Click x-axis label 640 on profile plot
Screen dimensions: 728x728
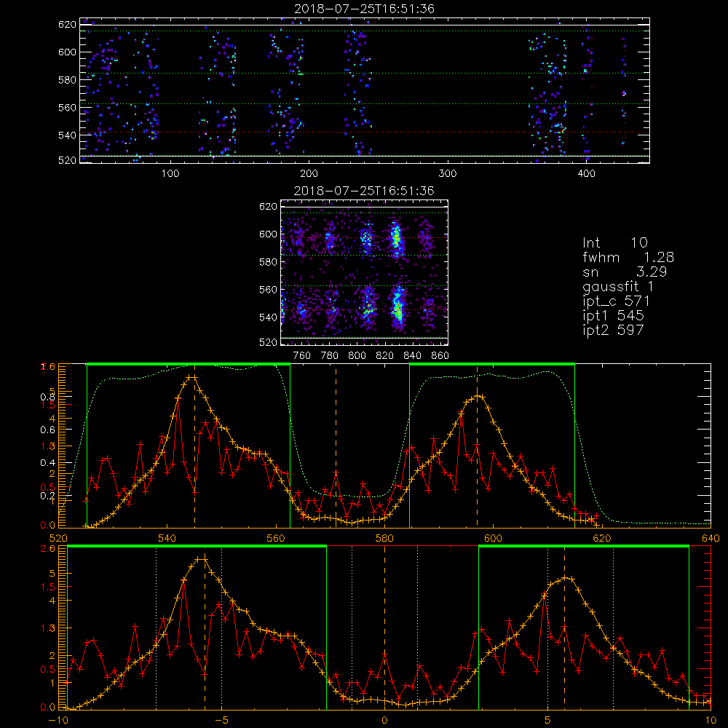click(711, 539)
